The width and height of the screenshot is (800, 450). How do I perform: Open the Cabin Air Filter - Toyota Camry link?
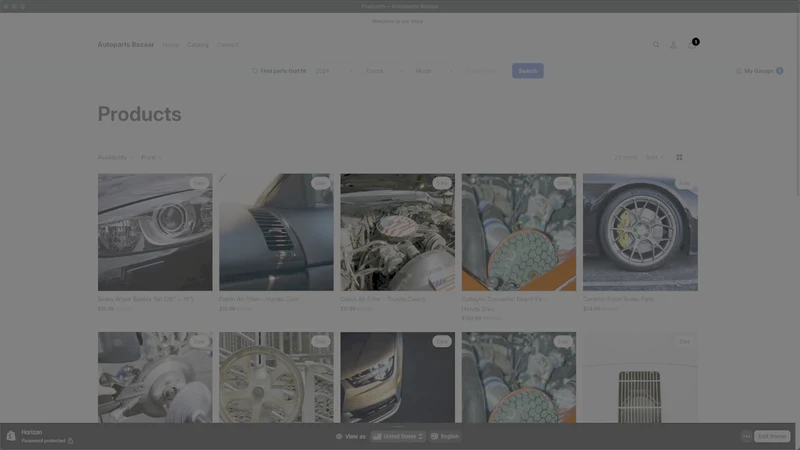(x=383, y=299)
